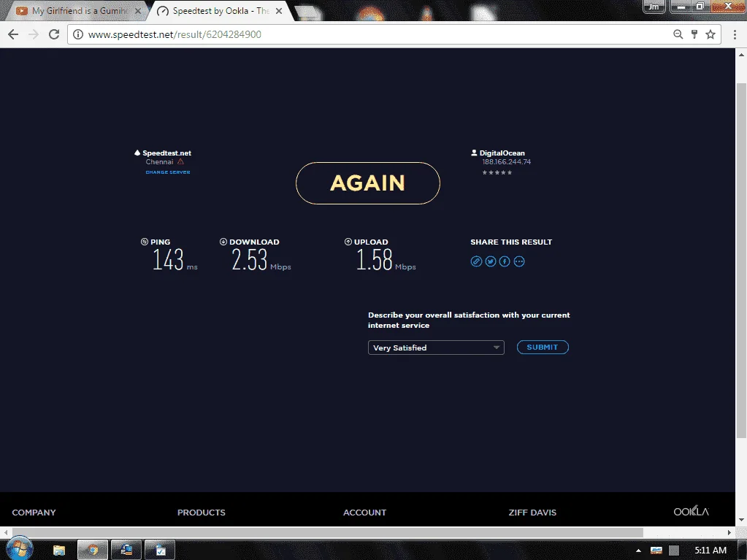This screenshot has width=747, height=560.
Task: Rate DigitalOcean using the star rating
Action: tap(497, 172)
